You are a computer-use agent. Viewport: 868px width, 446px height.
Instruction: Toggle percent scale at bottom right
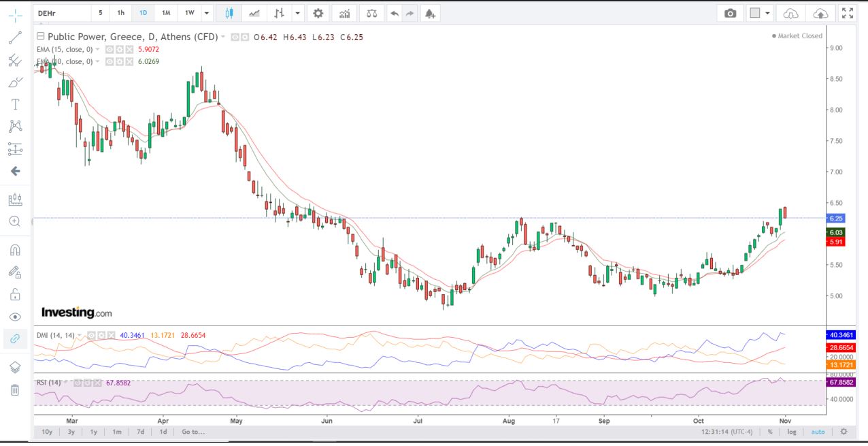(770, 432)
